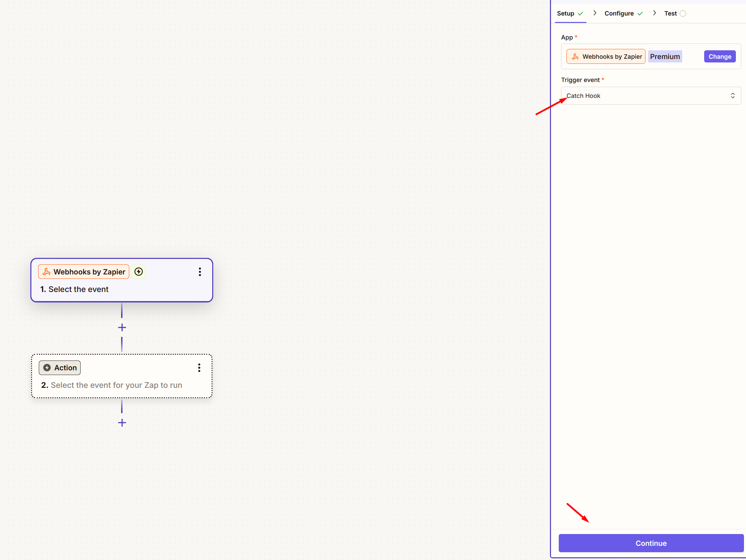Screen dimensions: 746x560
Task: Click the lightning bolt icon on Webhooks step
Action: point(138,272)
